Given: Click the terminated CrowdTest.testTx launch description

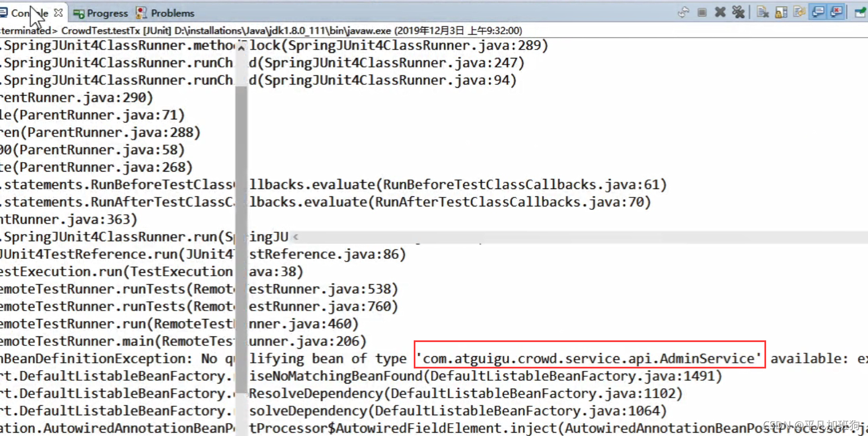Looking at the screenshot, I should click(261, 30).
